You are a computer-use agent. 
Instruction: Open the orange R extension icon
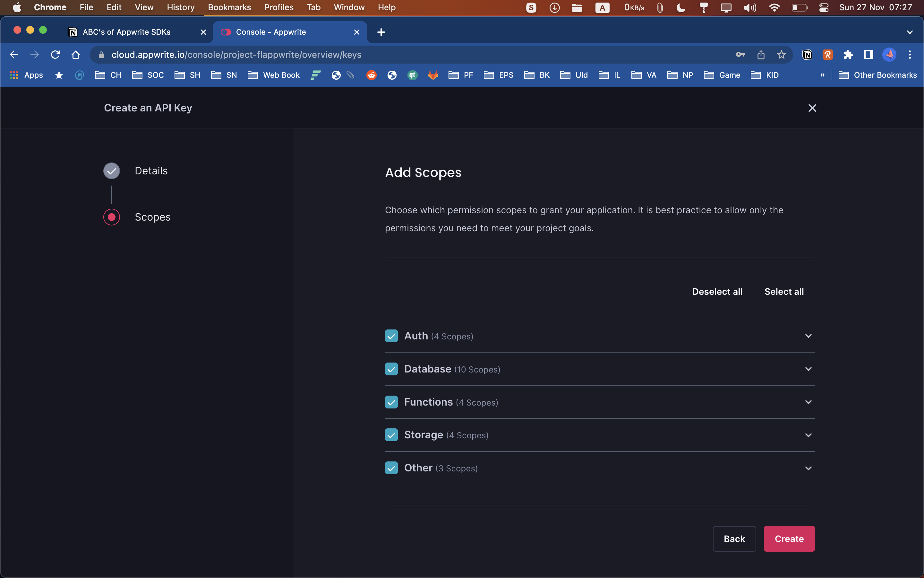[827, 55]
